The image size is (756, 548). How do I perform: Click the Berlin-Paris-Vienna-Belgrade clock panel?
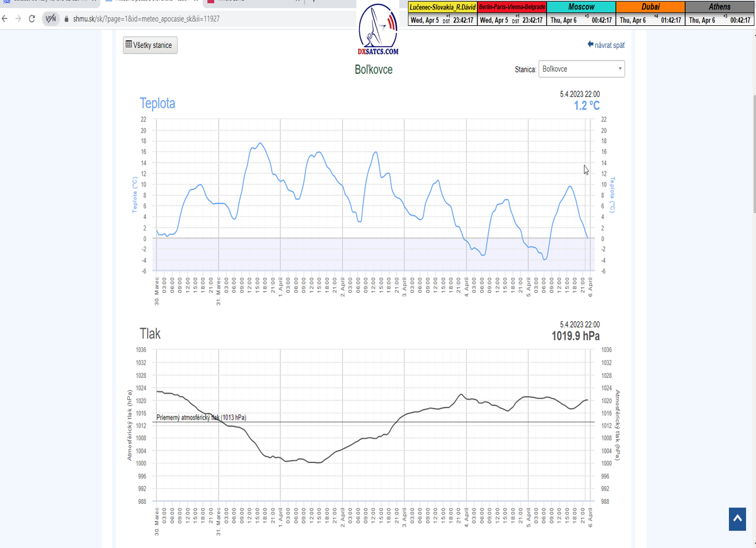tap(512, 13)
